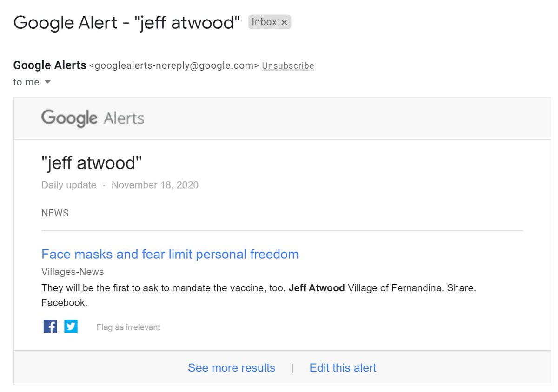Expand recipient details arrow beside "to me"

click(47, 82)
